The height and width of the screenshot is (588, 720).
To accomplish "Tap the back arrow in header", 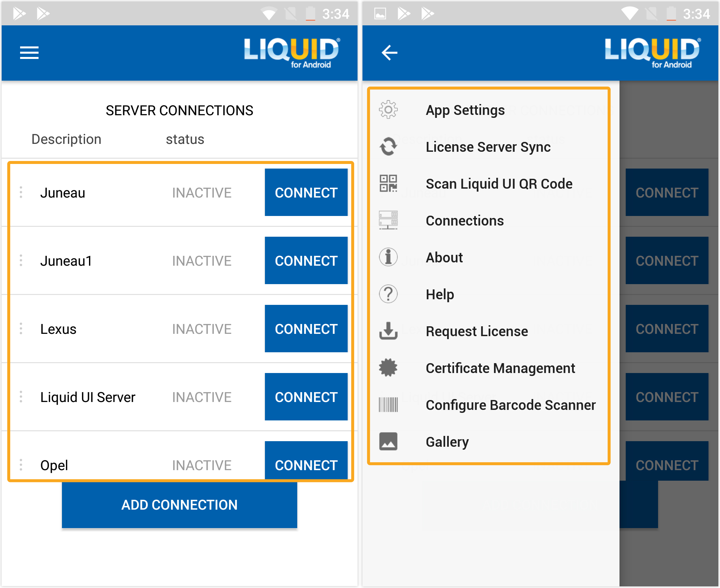I will coord(389,53).
